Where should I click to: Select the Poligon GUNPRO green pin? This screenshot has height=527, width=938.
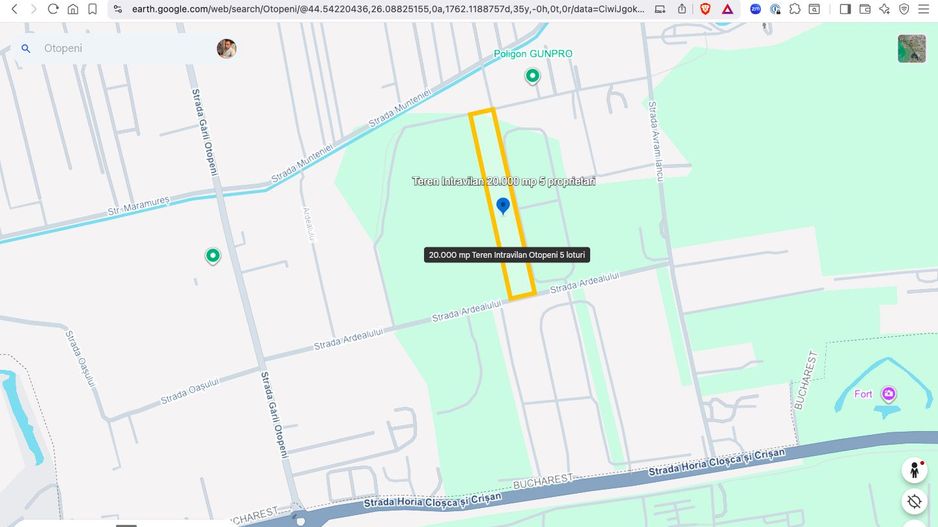[532, 76]
